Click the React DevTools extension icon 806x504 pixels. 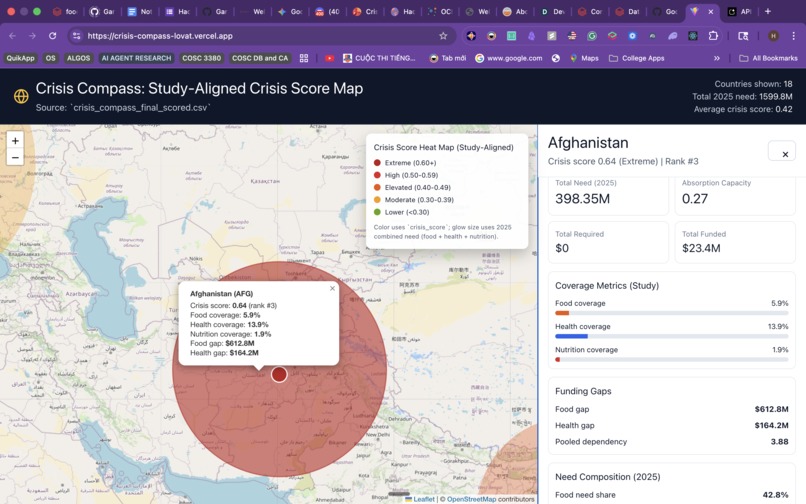(x=692, y=36)
